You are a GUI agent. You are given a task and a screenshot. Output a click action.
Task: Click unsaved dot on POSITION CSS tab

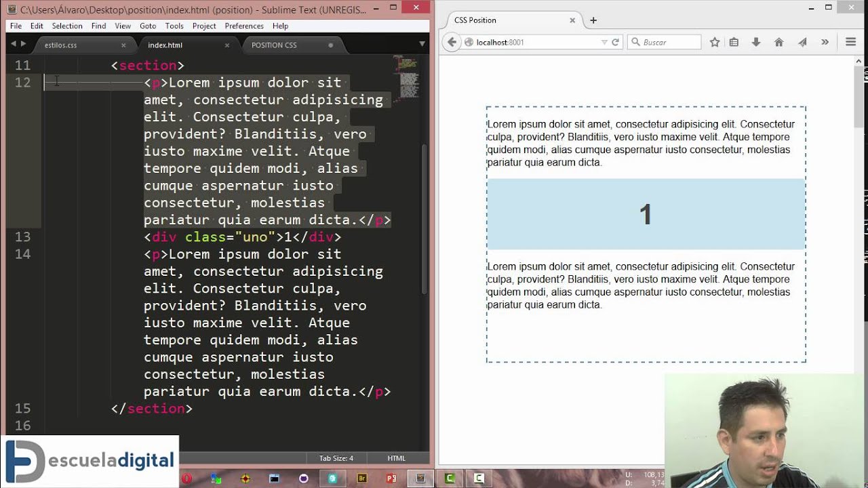(331, 45)
